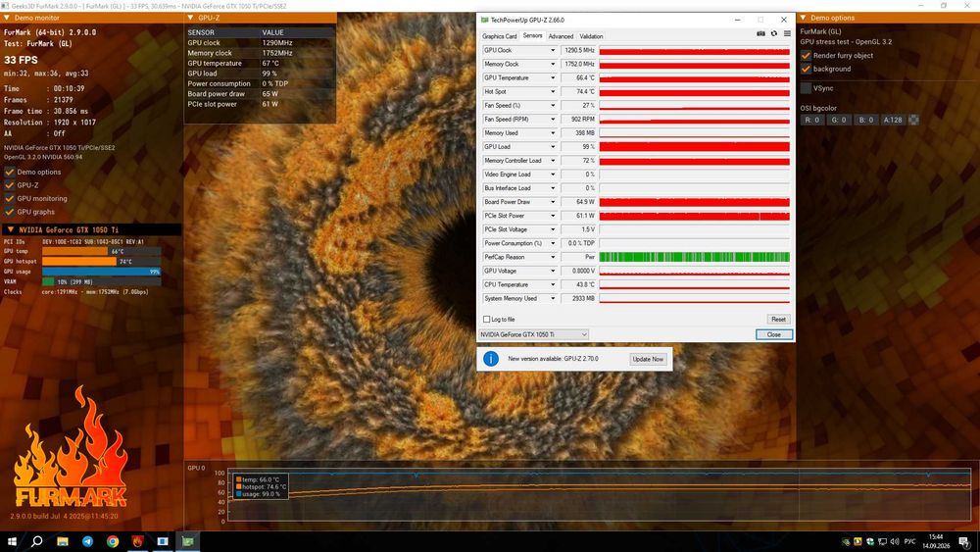Switch to the Validation tab
This screenshot has height=552, width=980.
(591, 36)
